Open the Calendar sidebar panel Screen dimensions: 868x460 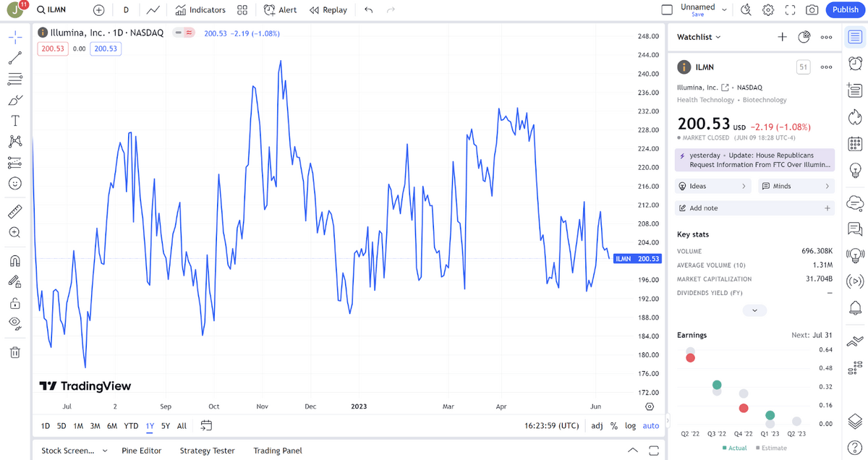pos(855,143)
